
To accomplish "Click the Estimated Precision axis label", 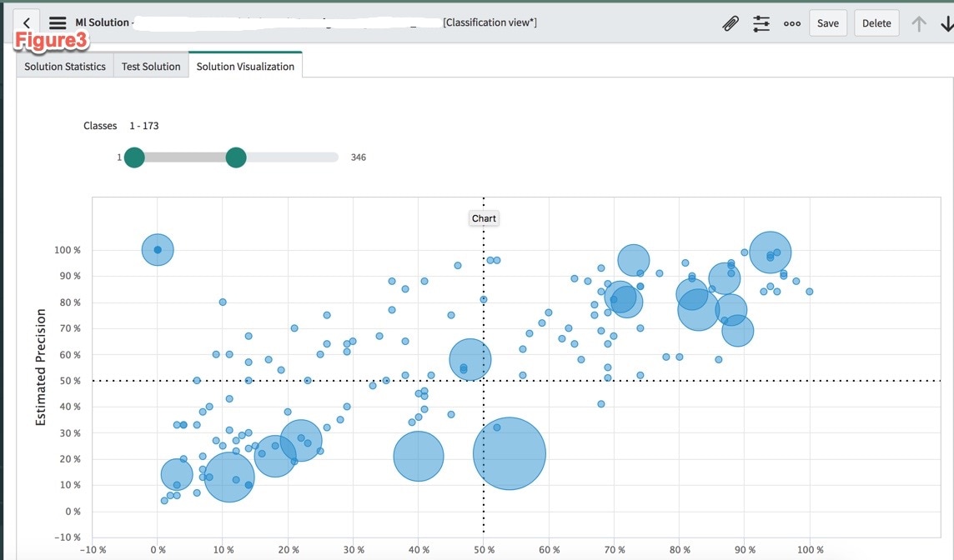I will point(39,367).
